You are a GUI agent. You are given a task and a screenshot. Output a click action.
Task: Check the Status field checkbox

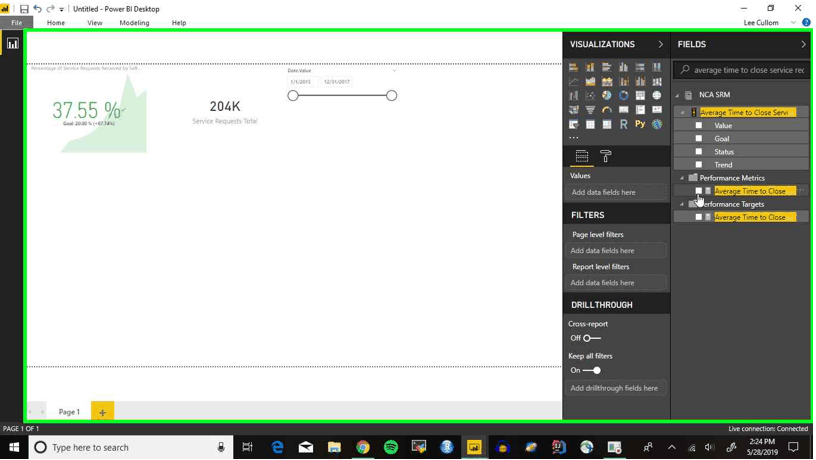(x=699, y=151)
